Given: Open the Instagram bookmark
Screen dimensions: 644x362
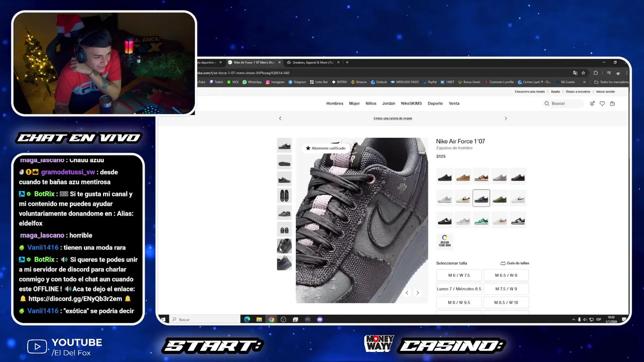Looking at the screenshot, I should [x=275, y=82].
